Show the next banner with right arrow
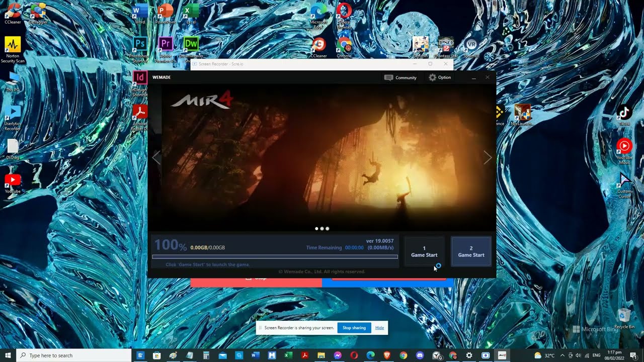Viewport: 644px width, 362px height. pyautogui.click(x=487, y=157)
